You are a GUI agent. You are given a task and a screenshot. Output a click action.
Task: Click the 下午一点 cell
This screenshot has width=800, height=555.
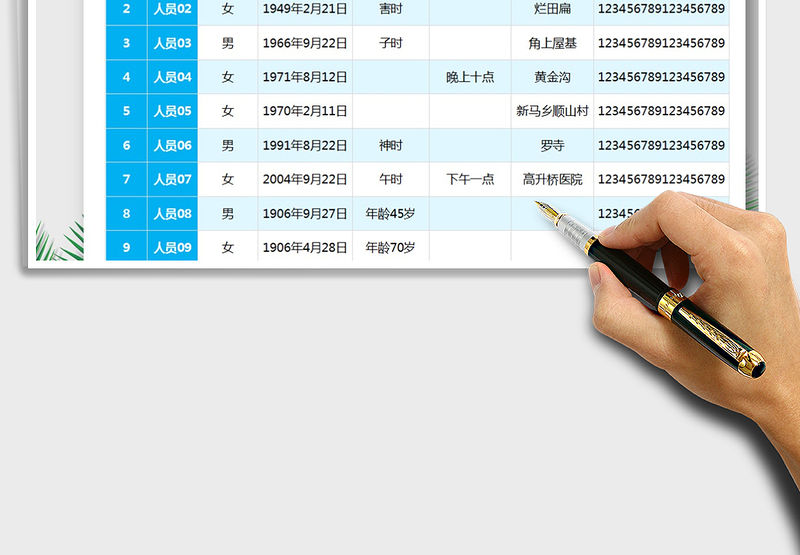point(470,179)
